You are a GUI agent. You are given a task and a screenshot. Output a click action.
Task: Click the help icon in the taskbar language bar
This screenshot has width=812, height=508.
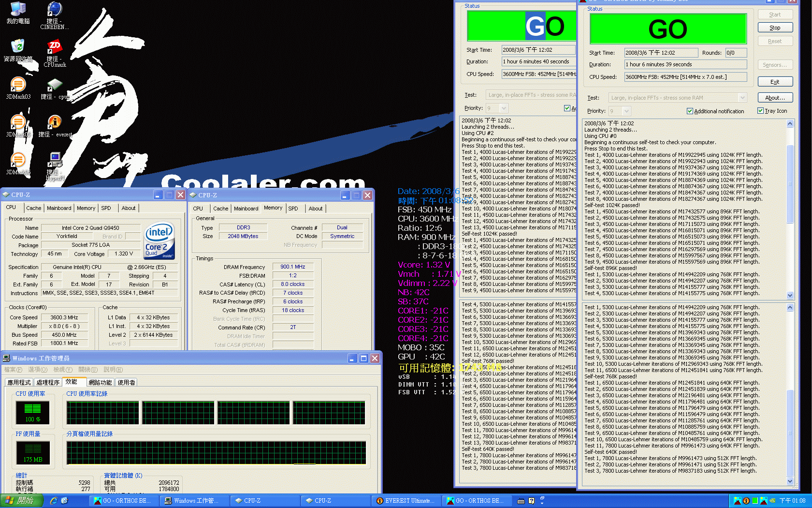531,501
